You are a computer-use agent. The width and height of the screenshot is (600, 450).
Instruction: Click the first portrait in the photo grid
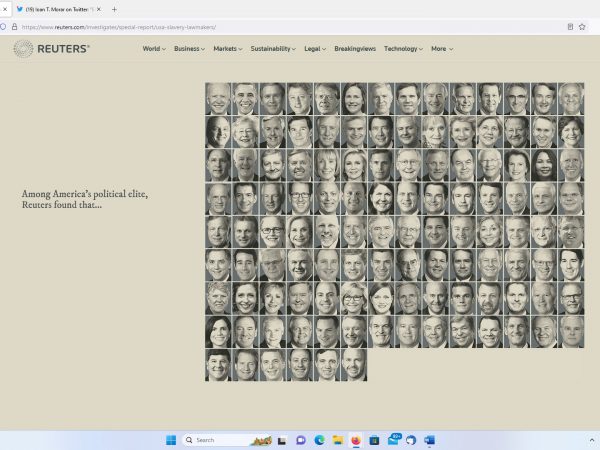pos(218,99)
